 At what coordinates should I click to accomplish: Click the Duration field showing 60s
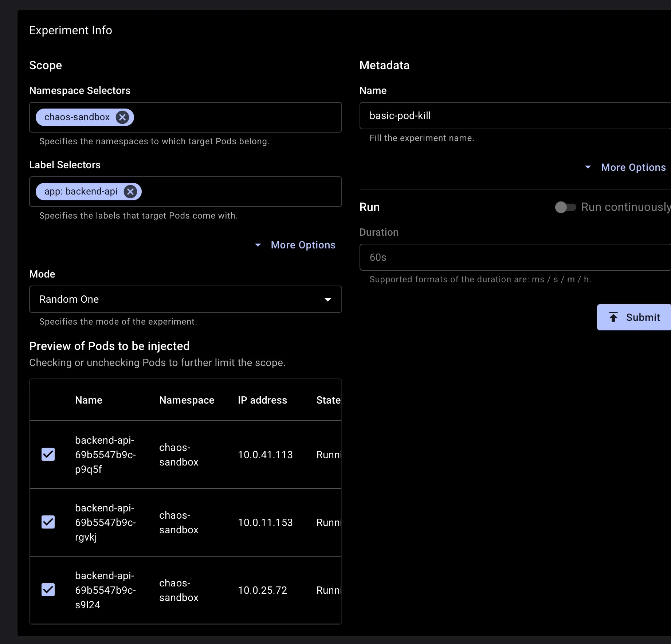click(x=515, y=257)
